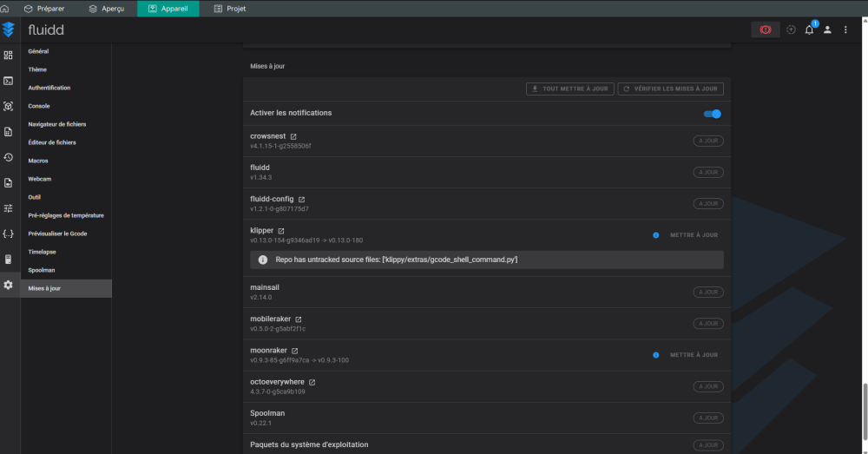Open Pré-réglages de température section
Viewport: 868px width, 454px height.
click(66, 216)
